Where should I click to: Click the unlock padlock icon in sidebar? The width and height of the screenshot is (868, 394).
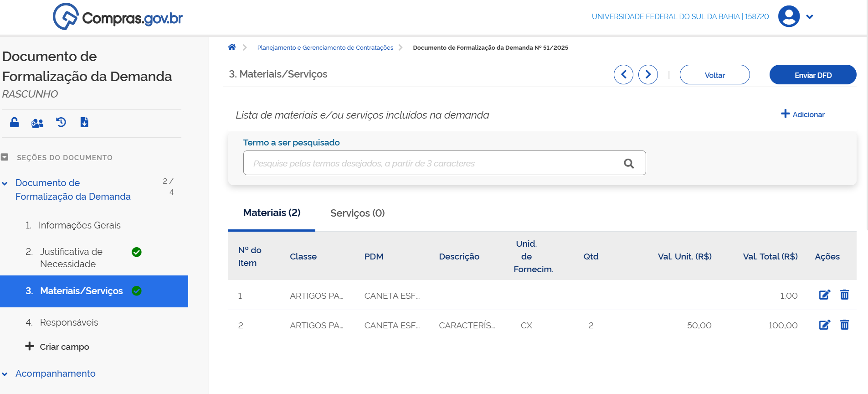pyautogui.click(x=15, y=122)
